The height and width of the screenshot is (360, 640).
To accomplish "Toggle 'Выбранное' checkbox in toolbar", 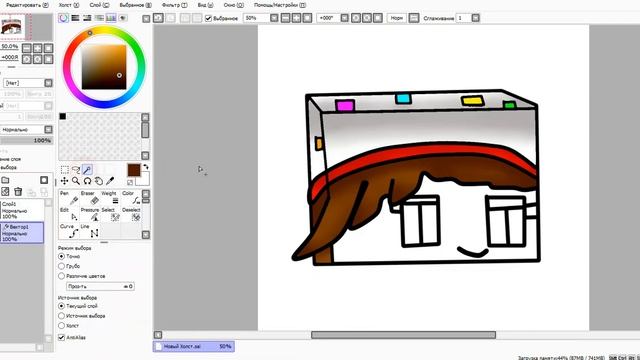I will tap(208, 18).
